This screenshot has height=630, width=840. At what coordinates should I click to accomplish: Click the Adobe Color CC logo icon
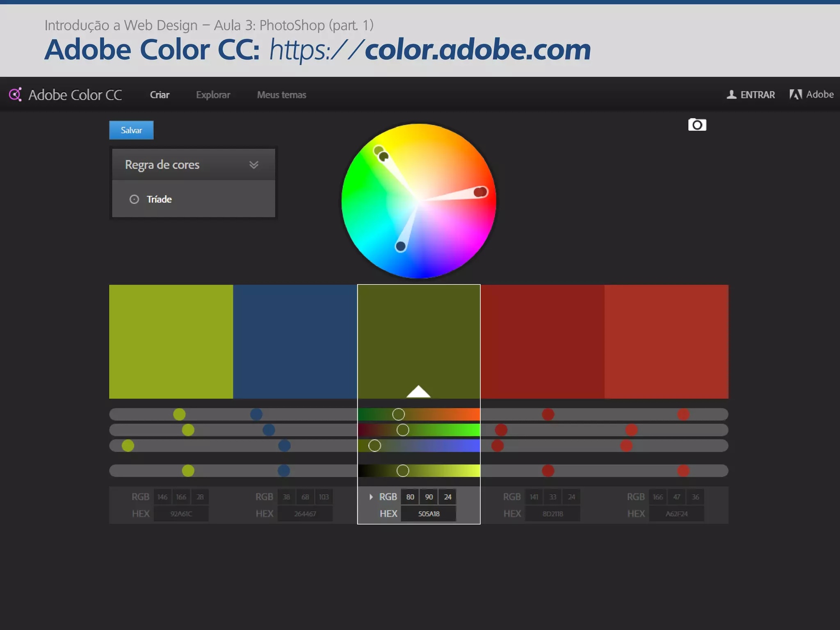pyautogui.click(x=15, y=95)
